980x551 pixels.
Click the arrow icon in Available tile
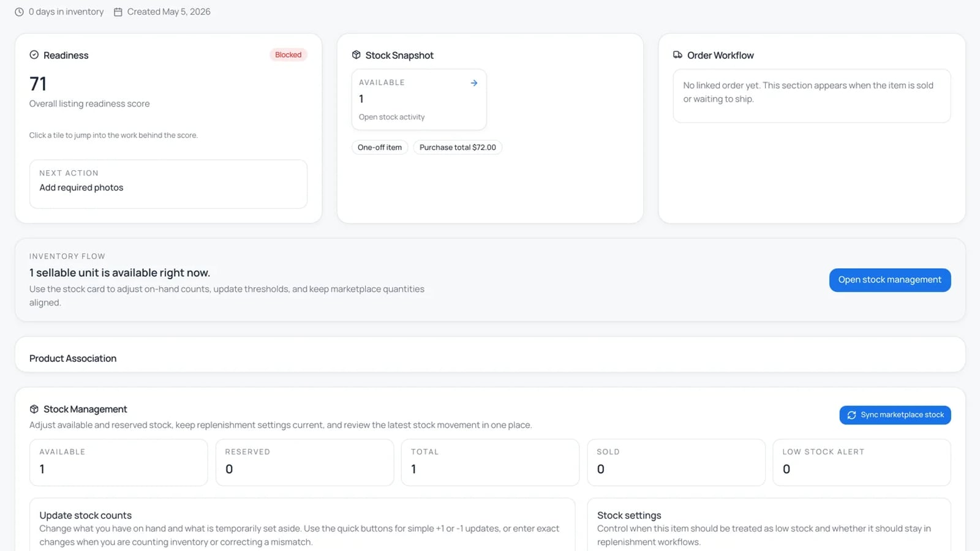pos(474,83)
